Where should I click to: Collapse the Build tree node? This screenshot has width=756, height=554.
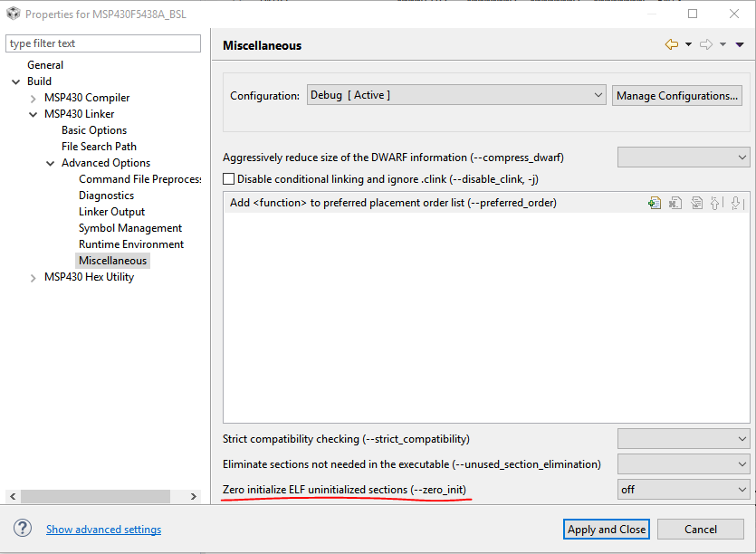pos(16,82)
